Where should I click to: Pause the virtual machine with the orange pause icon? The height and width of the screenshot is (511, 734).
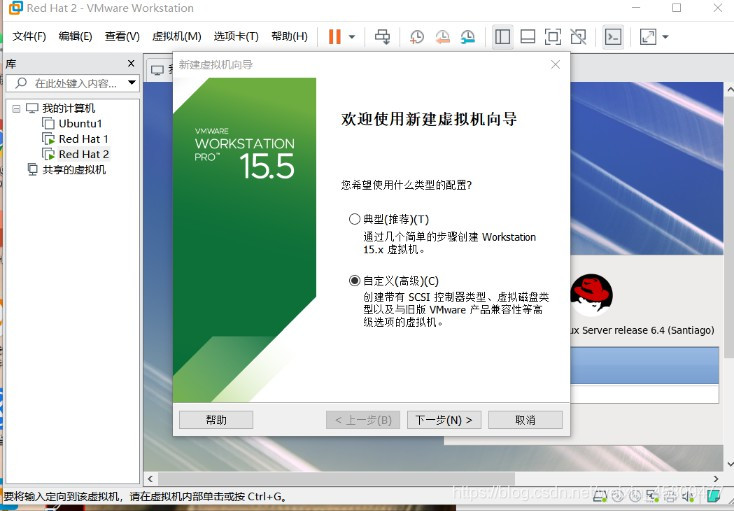(335, 36)
